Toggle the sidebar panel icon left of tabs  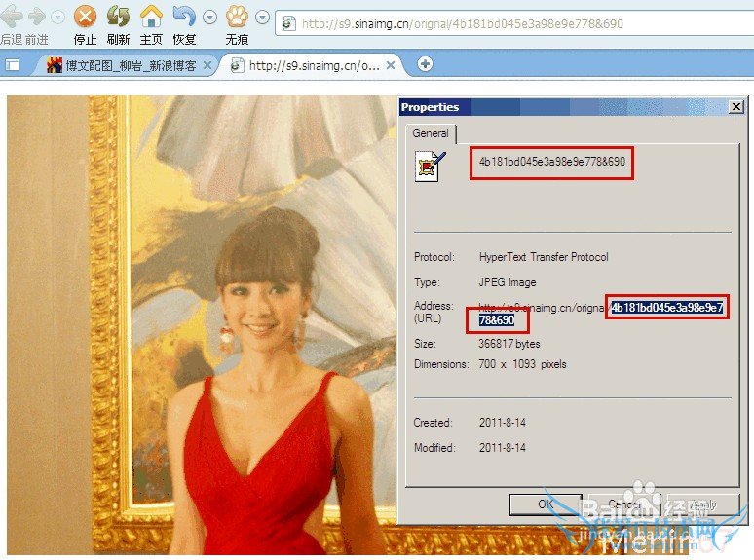point(12,64)
